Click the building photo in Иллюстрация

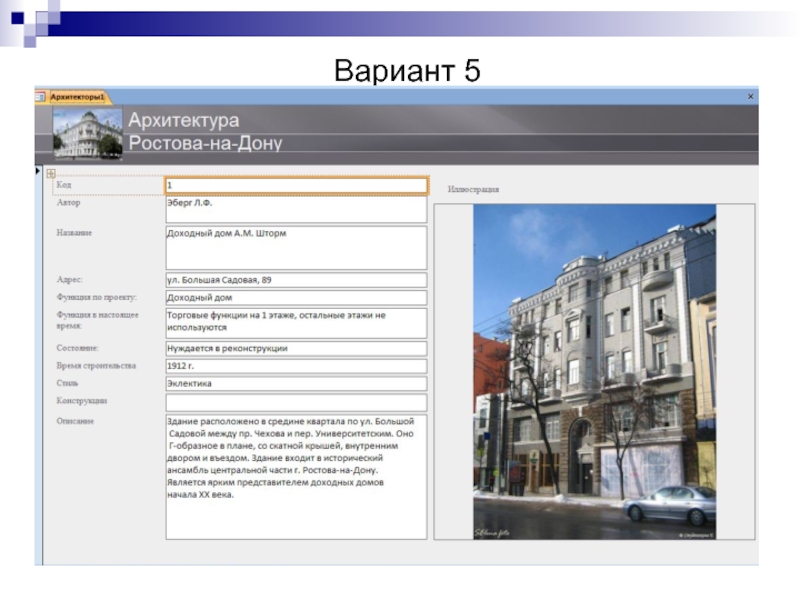pyautogui.click(x=594, y=372)
